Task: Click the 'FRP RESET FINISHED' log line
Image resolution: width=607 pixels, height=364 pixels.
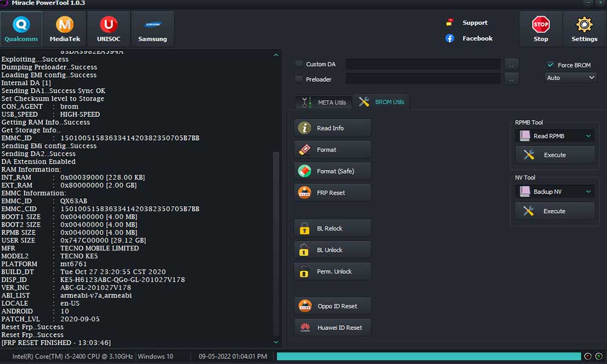Action: tap(56, 343)
